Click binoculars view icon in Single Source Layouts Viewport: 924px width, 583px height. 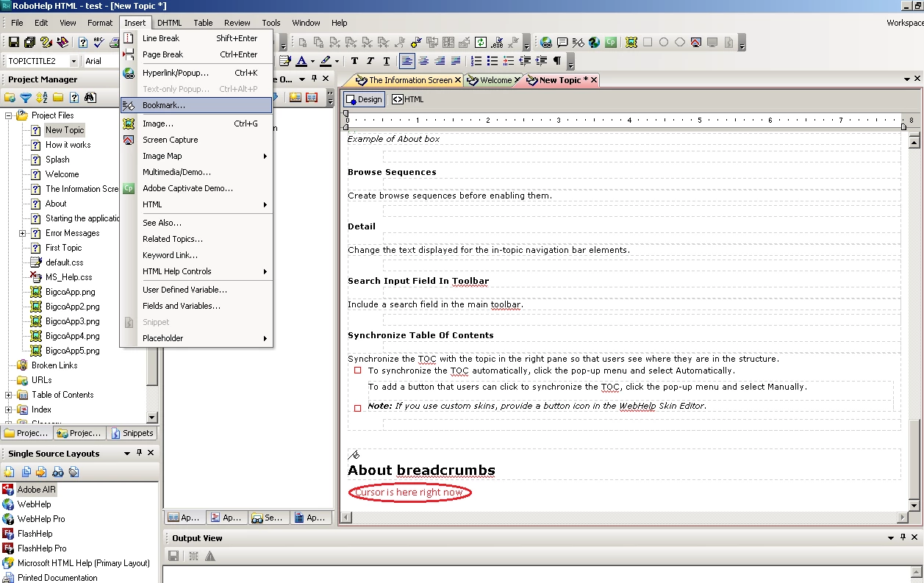click(58, 472)
